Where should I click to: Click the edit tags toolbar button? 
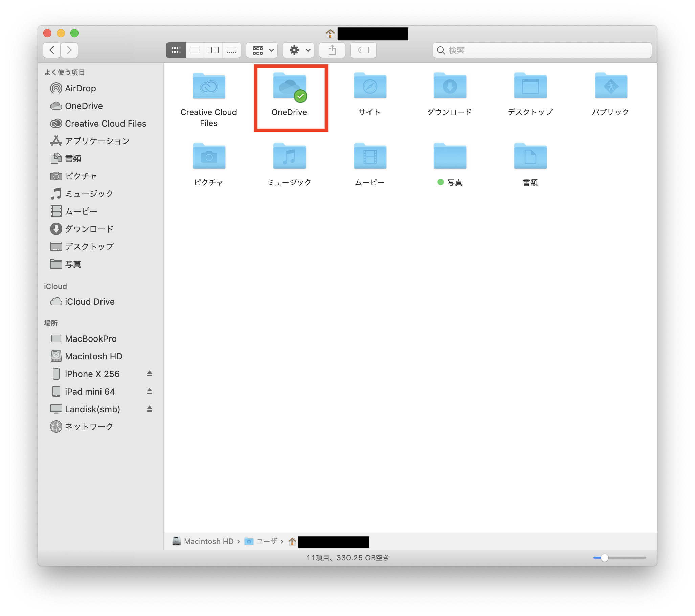tap(363, 50)
